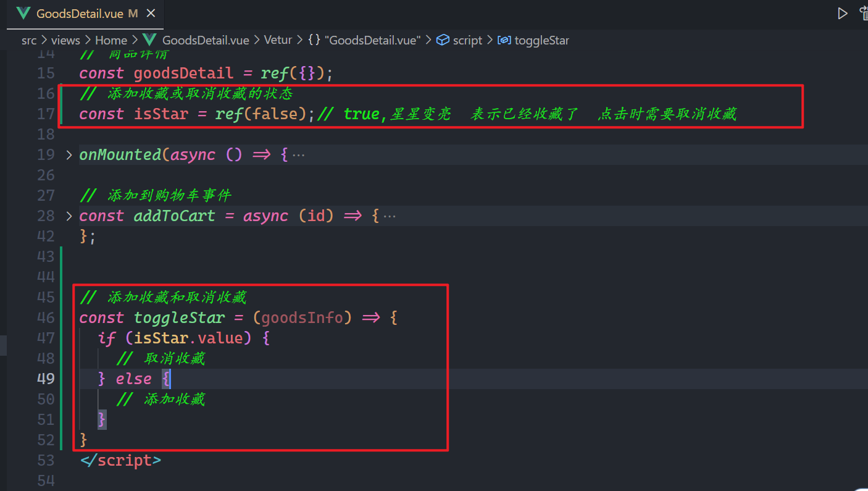Image resolution: width=868 pixels, height=491 pixels.
Task: Click the cube icon beside script
Action: coord(442,40)
